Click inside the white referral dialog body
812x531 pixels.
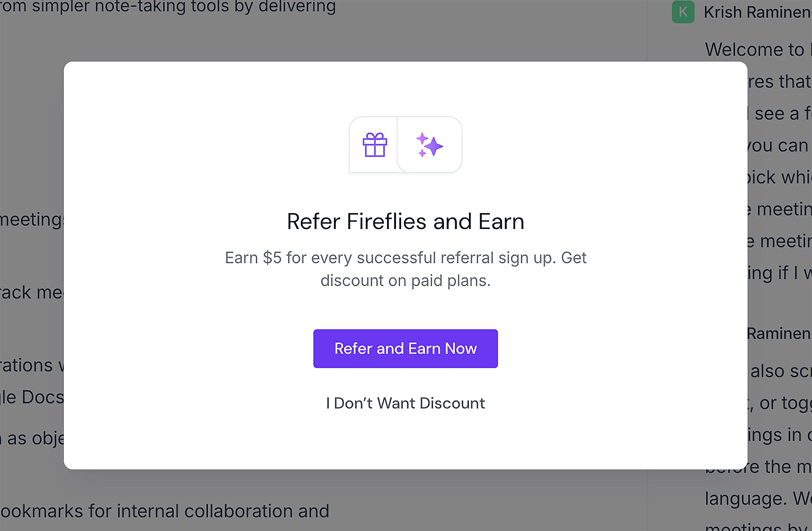pyautogui.click(x=405, y=307)
